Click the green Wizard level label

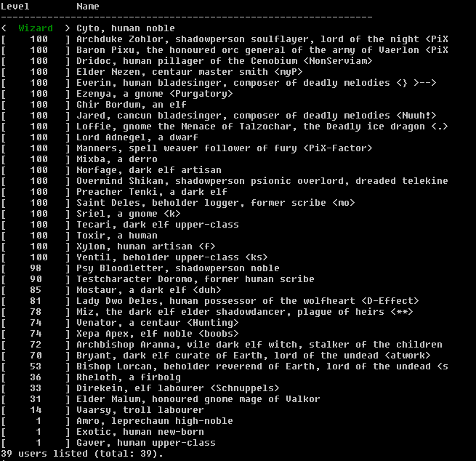pyautogui.click(x=36, y=28)
